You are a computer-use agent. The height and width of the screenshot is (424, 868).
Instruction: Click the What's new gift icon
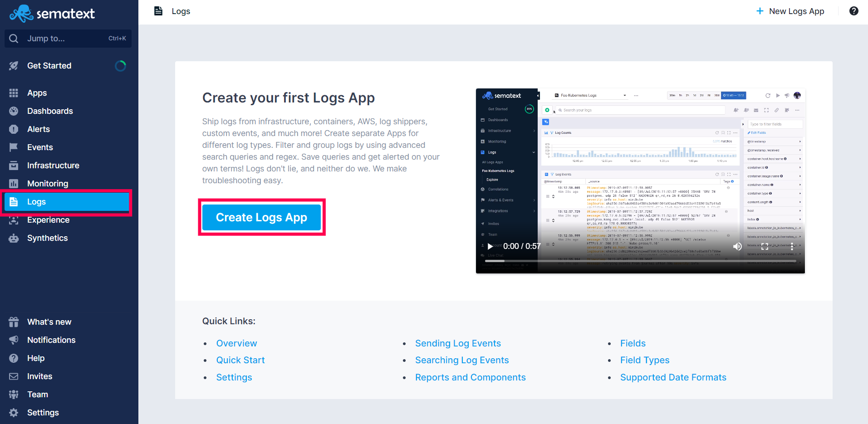(x=14, y=322)
